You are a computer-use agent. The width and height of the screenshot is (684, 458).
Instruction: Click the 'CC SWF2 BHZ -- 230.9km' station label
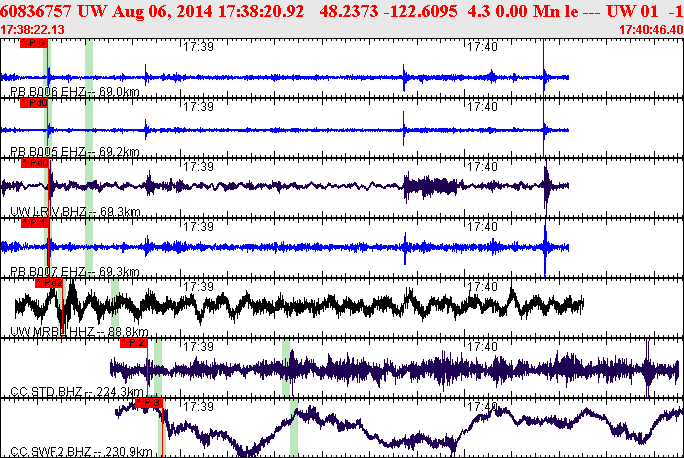click(81, 452)
